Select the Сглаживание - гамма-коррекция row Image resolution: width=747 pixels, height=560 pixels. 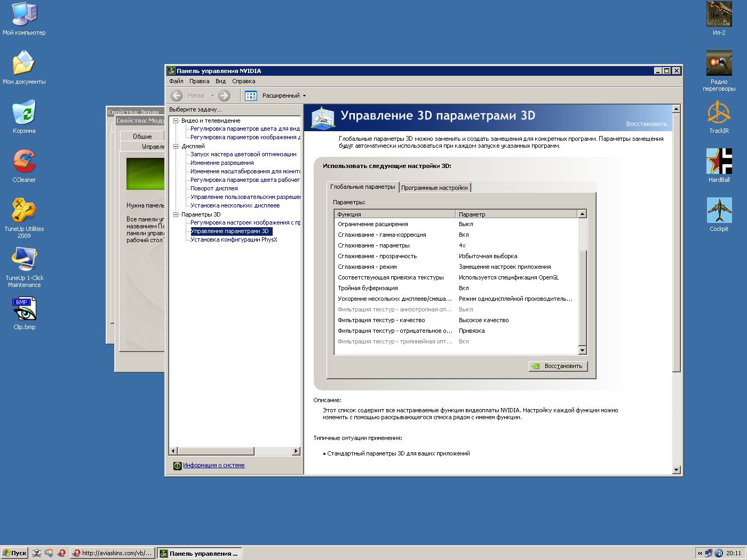[x=456, y=235]
